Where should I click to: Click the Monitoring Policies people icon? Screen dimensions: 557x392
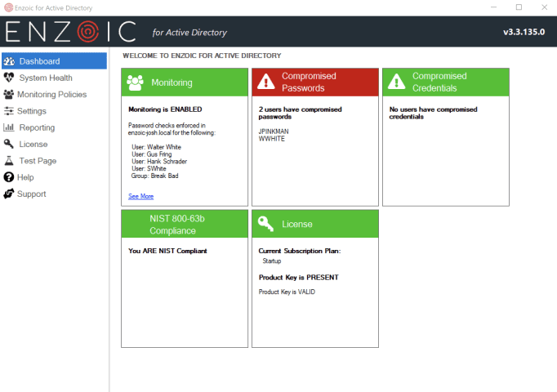9,95
